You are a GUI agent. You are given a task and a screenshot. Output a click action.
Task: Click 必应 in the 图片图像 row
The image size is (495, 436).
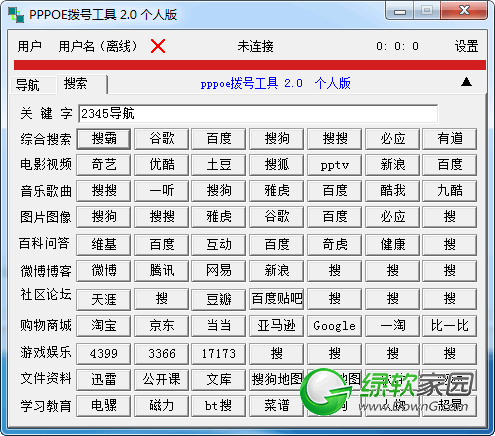point(392,217)
